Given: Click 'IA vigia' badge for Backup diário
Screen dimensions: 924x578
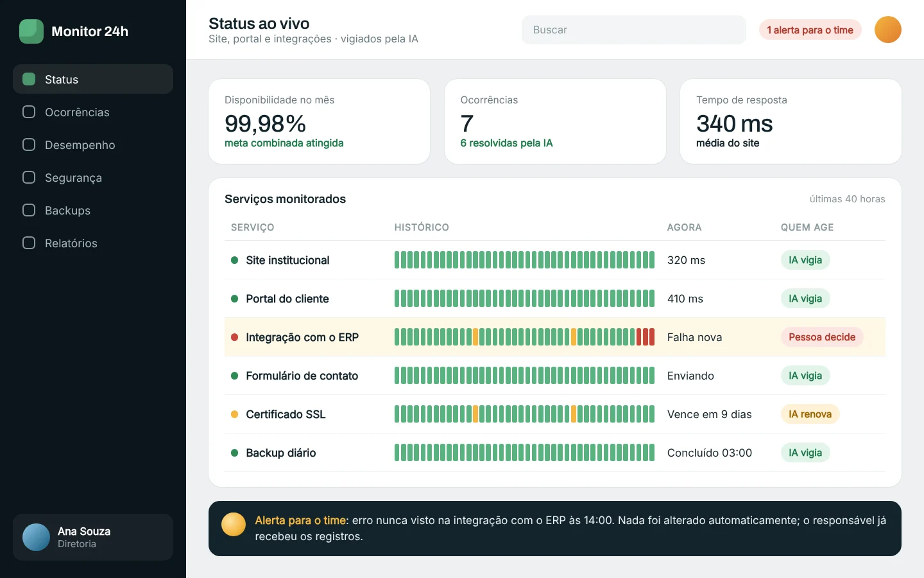Looking at the screenshot, I should pyautogui.click(x=805, y=453).
